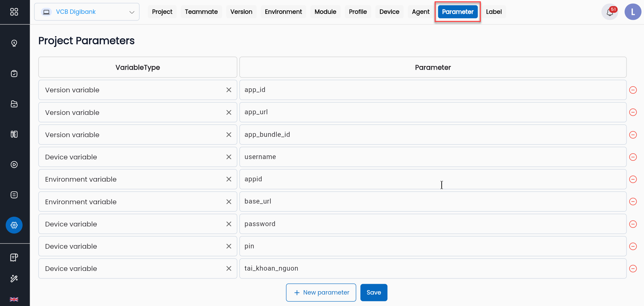The image size is (644, 306).
Task: Remove the pin parameter row
Action: click(633, 246)
